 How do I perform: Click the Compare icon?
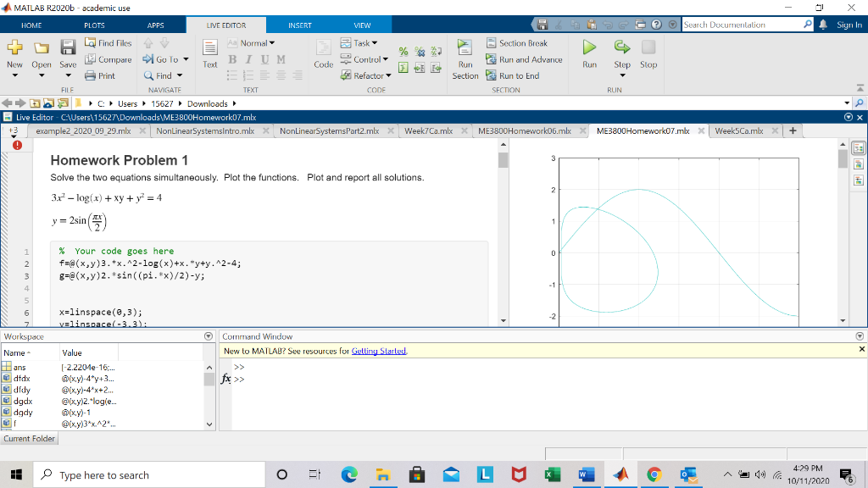[108, 58]
